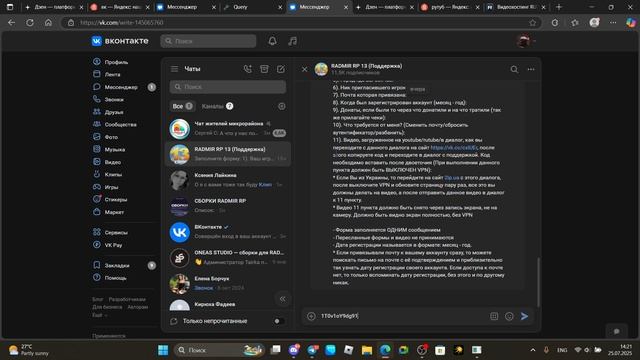The image size is (640, 360).
Task: Toggle the unread-only switch
Action: 278,321
